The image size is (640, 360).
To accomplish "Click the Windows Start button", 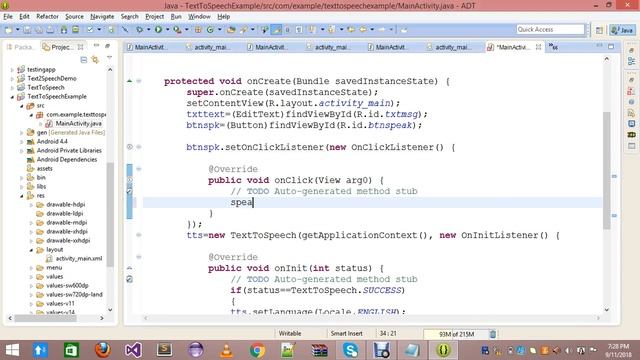I will [12, 350].
